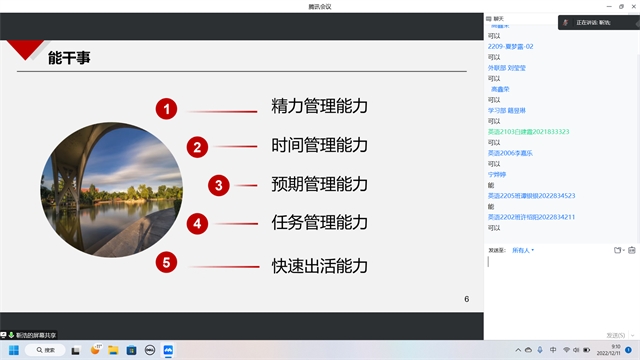Open Microsoft Store from the taskbar
This screenshot has width=640, height=360.
tap(131, 350)
